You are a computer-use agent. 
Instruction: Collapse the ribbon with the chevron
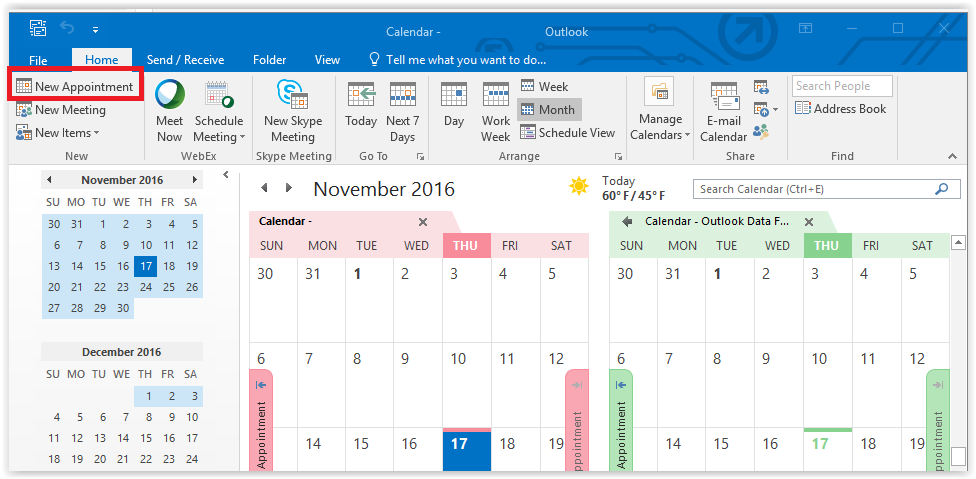click(x=952, y=156)
